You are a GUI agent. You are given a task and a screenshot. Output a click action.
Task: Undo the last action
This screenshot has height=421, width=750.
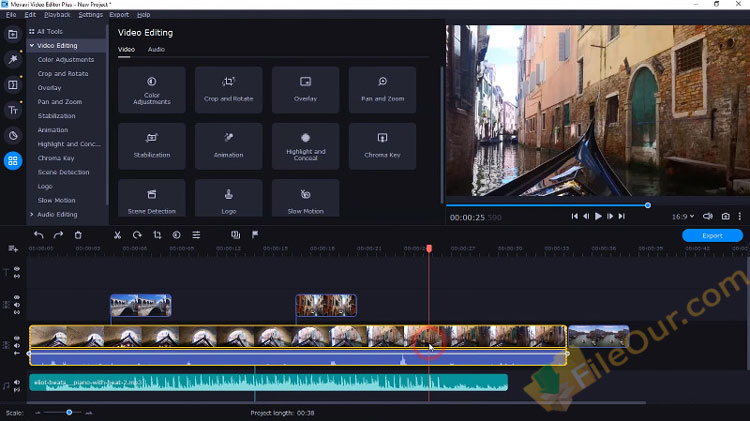click(x=39, y=235)
